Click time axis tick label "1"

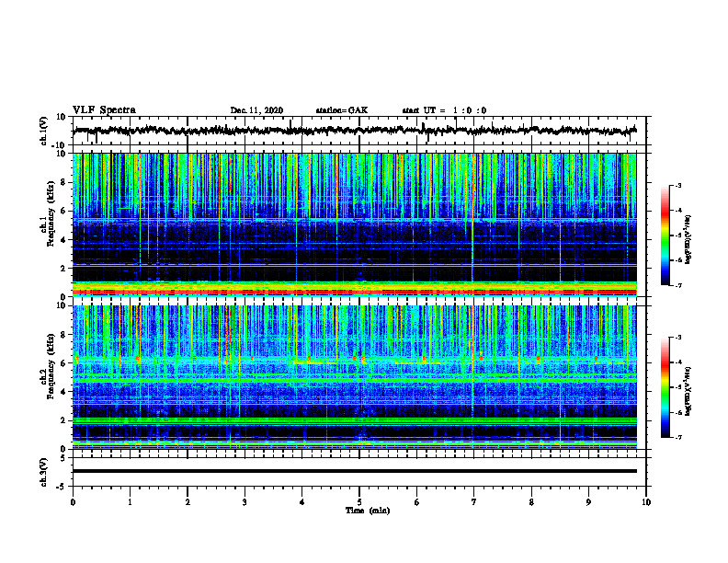pyautogui.click(x=130, y=502)
